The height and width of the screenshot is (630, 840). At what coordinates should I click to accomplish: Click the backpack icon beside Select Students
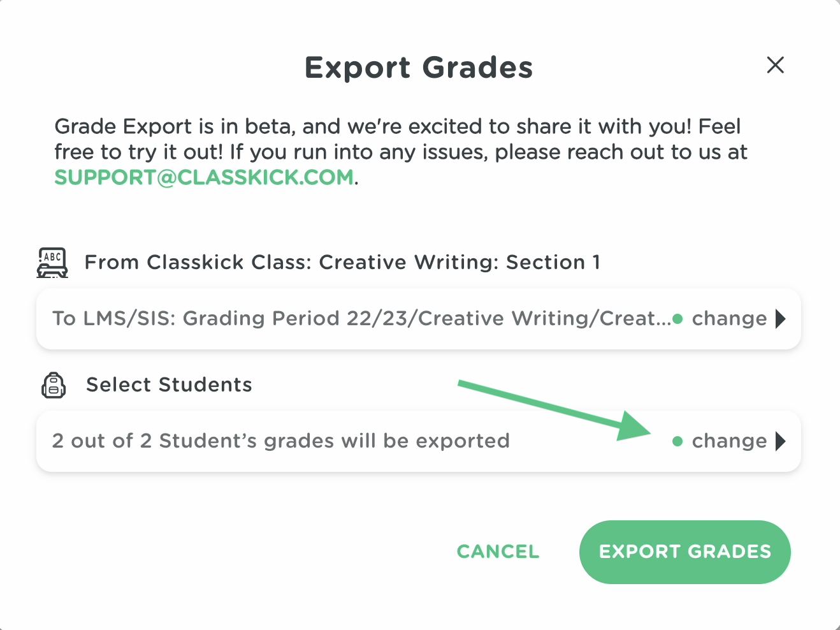[54, 385]
